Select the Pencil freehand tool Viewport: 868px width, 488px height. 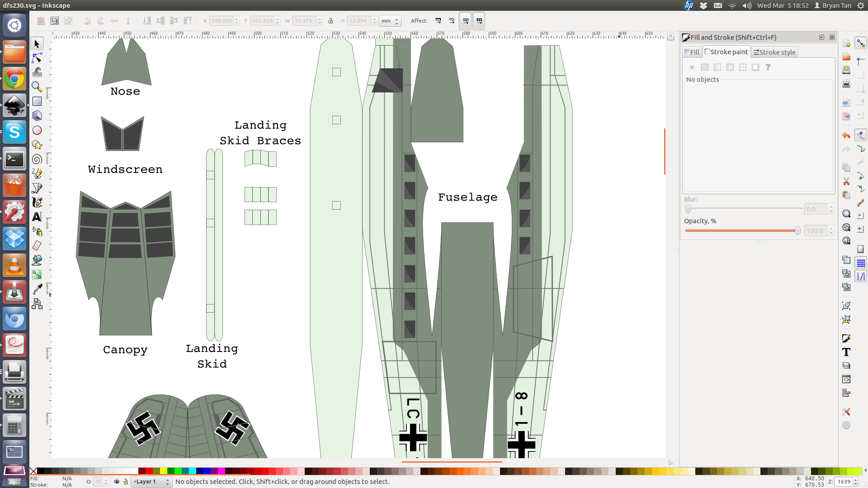click(x=37, y=174)
